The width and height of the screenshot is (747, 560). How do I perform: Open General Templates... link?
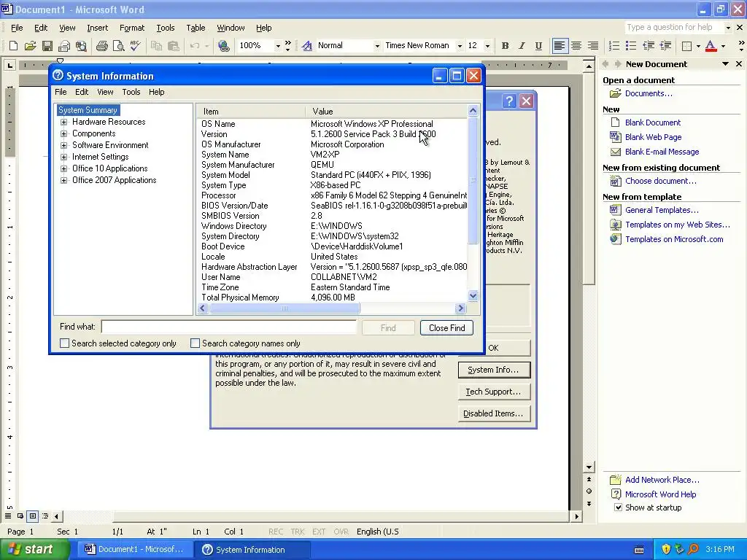662,210
